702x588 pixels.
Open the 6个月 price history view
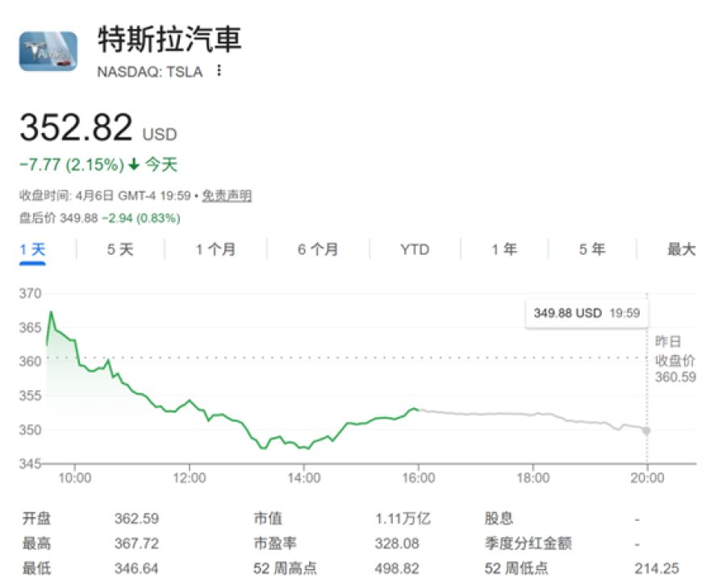[316, 250]
